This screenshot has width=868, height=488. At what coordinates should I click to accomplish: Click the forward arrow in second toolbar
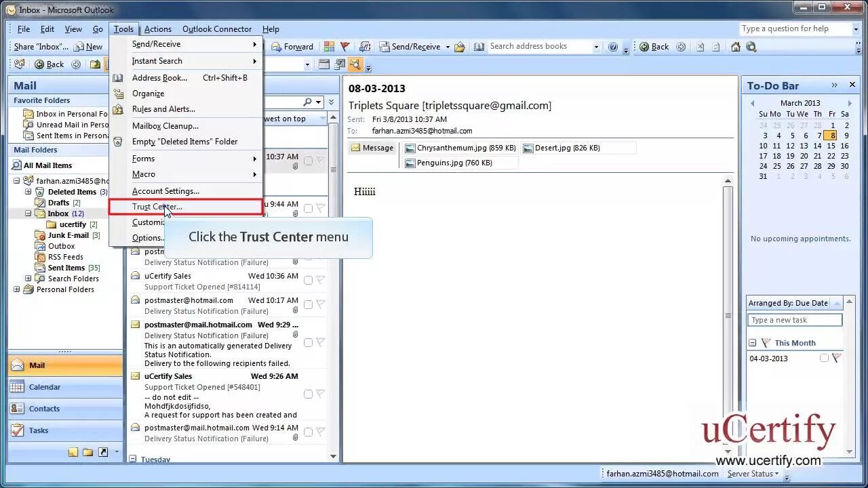(76, 64)
